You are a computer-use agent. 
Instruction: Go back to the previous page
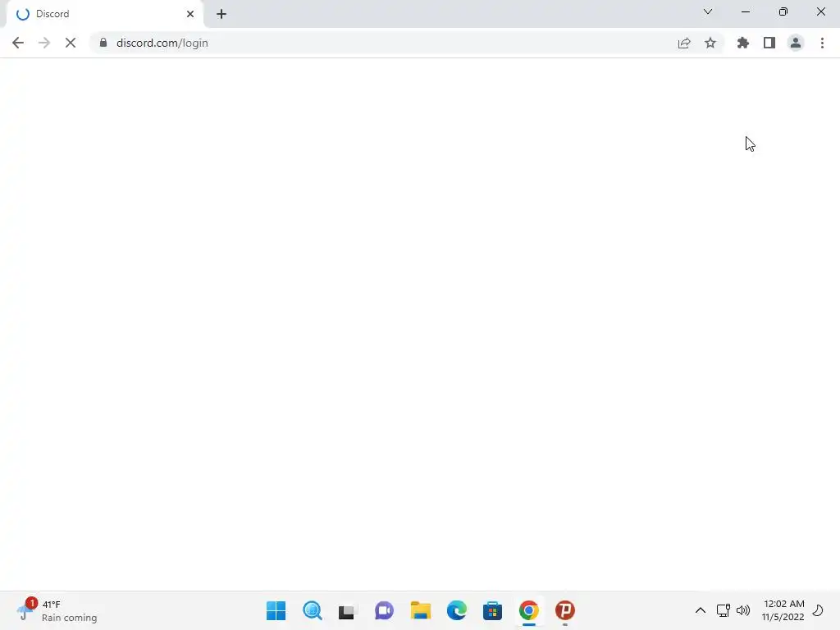pyautogui.click(x=18, y=43)
